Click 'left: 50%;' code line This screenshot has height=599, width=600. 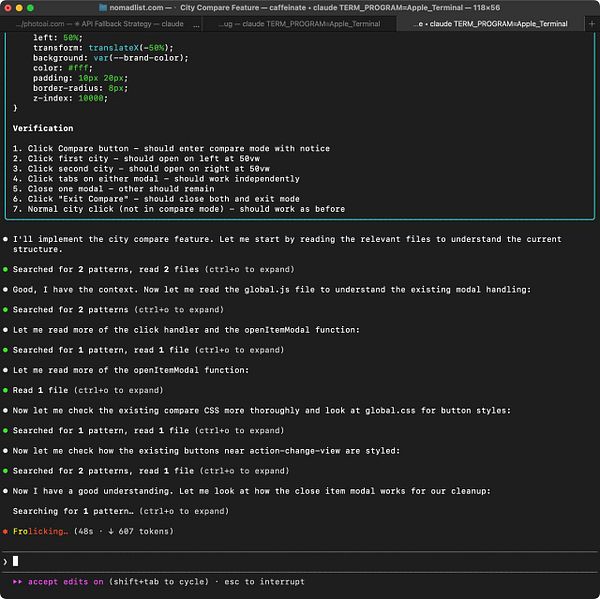point(58,38)
